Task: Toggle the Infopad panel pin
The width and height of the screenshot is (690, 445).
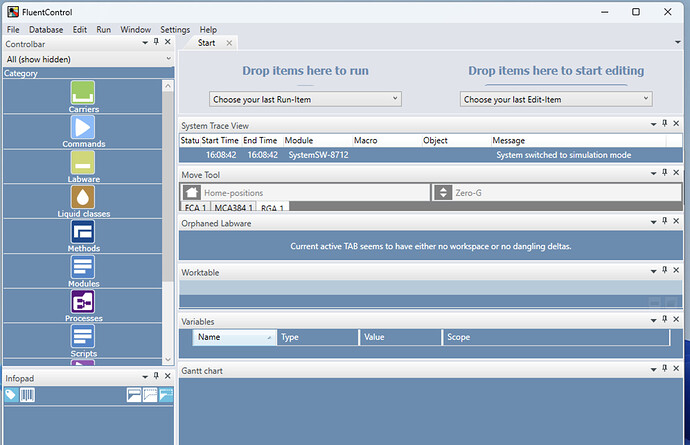Action: [156, 379]
